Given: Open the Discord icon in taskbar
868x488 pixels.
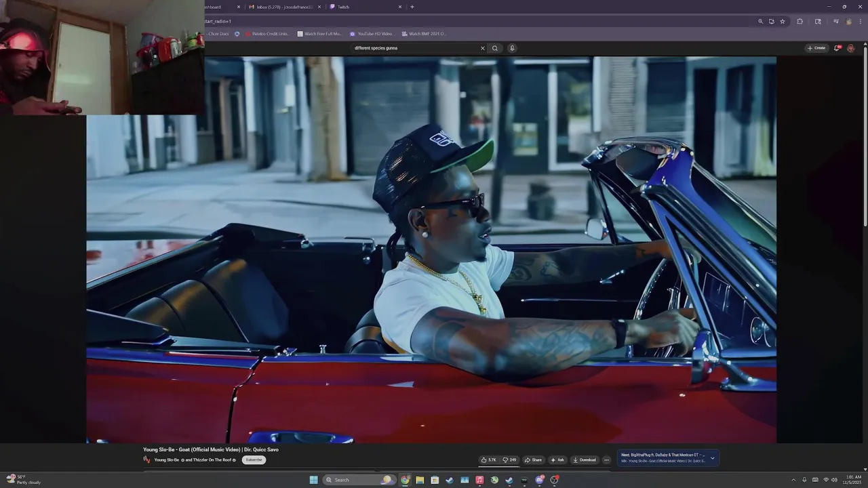Looking at the screenshot, I should [539, 480].
